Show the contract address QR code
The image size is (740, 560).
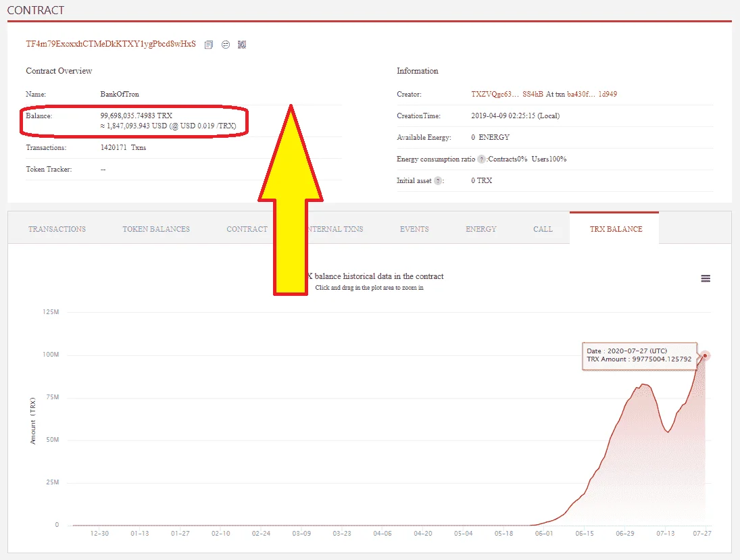click(242, 45)
